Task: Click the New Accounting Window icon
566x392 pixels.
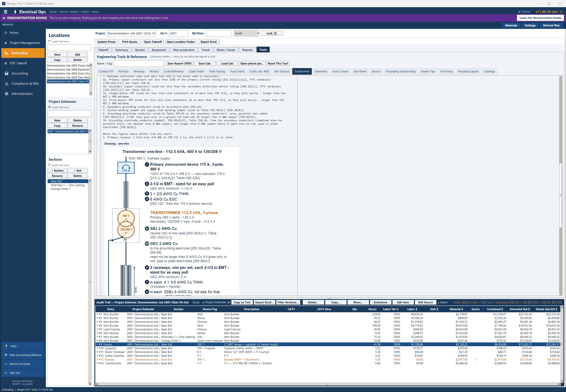Action: pos(6,355)
